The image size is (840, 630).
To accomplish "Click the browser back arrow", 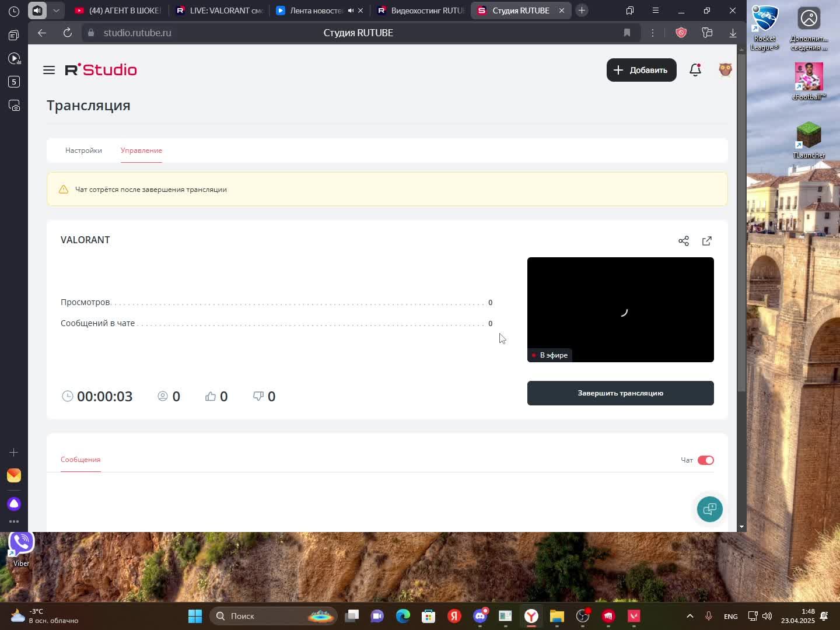I will point(42,33).
